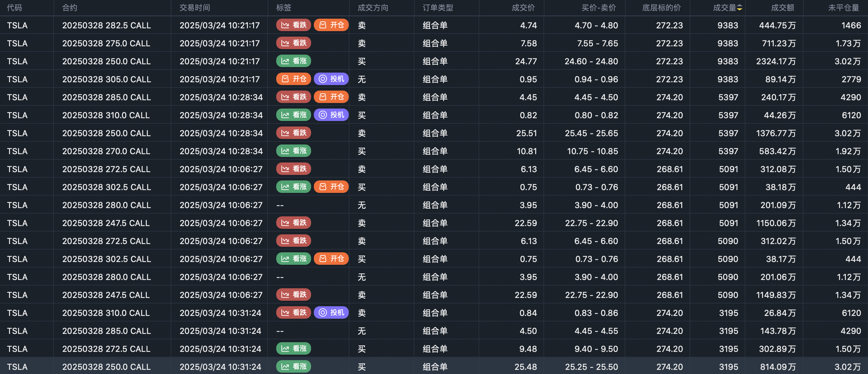Click 成交额 value 1150.06万

click(x=776, y=223)
